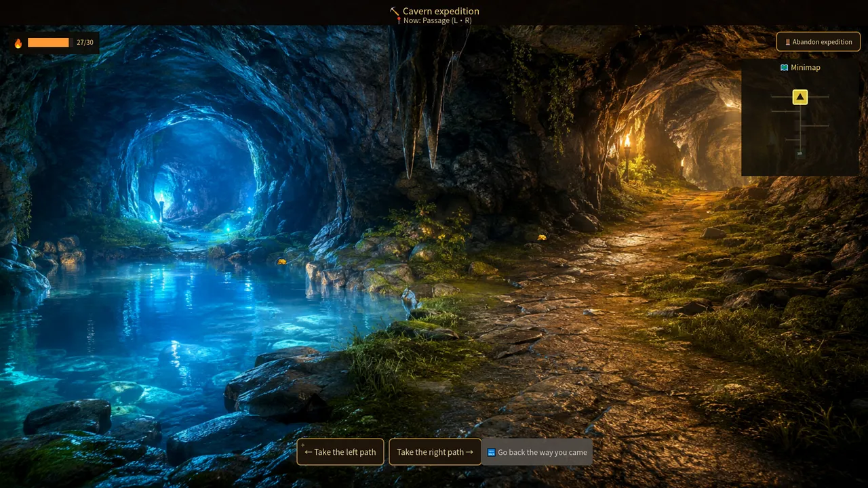Click the Minimap map icon
868x488 pixels.
pos(785,68)
